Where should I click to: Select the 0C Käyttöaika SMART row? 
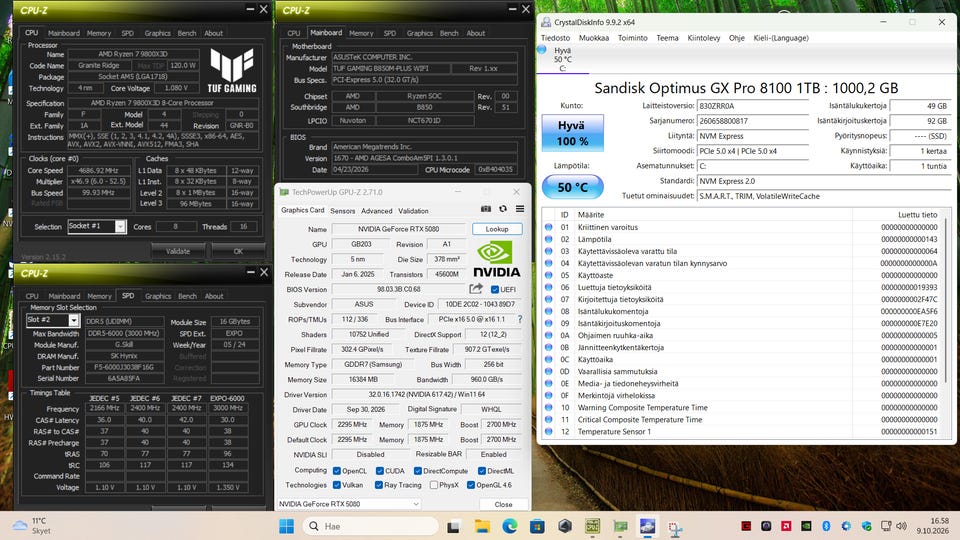(x=742, y=359)
